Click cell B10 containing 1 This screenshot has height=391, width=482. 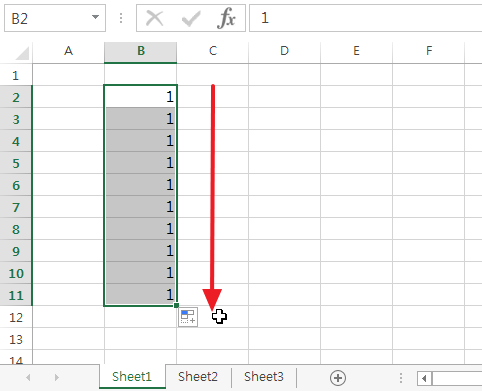141,273
